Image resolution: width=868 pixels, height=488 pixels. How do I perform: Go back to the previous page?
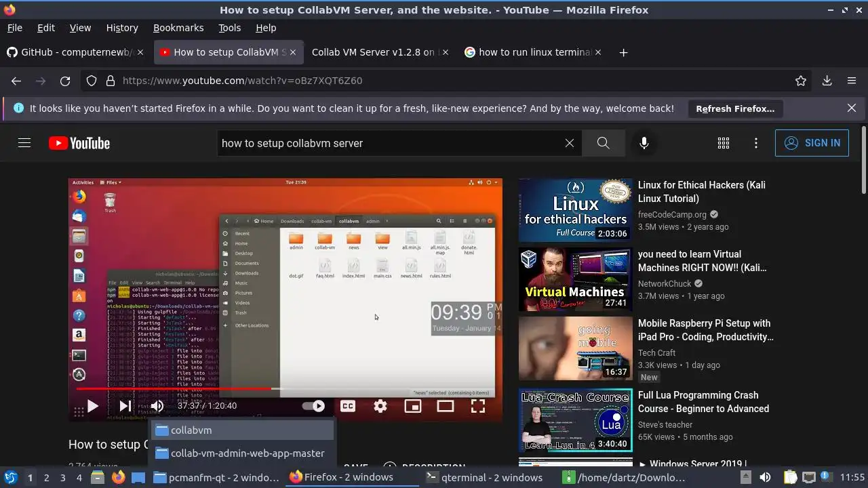tap(16, 81)
